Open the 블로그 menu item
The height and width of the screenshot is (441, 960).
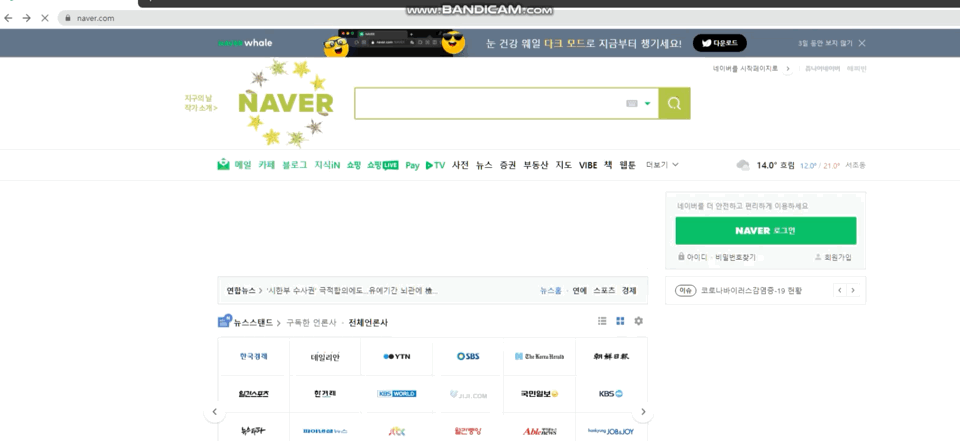tap(294, 165)
